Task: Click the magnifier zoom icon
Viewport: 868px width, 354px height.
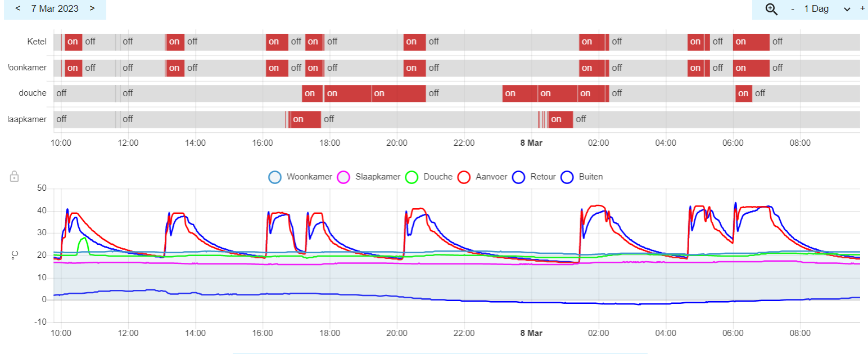Action: click(x=771, y=9)
